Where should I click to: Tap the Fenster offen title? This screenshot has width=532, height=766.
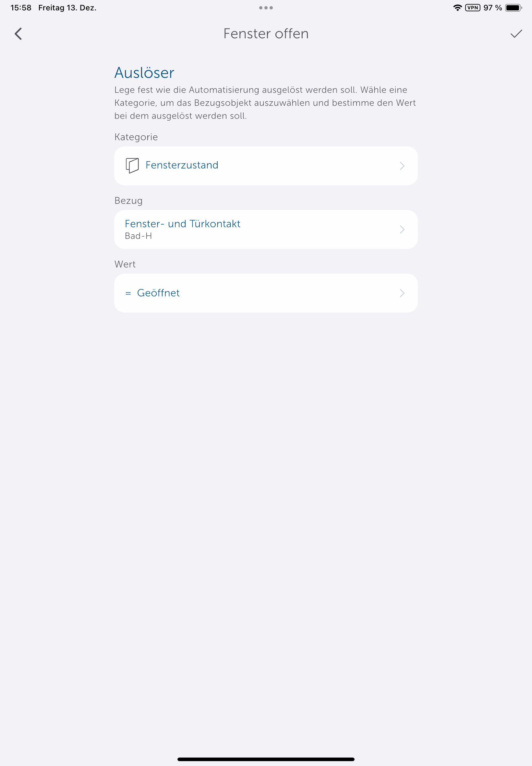(266, 34)
